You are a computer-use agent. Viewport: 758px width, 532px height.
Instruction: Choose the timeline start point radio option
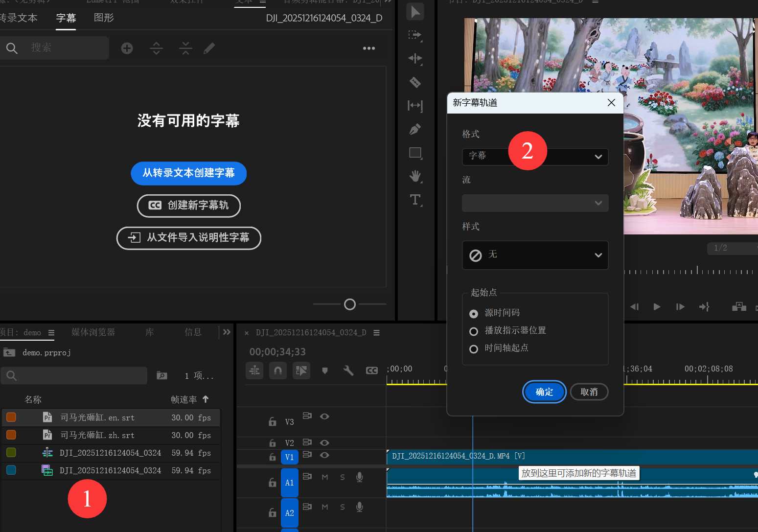coord(474,349)
